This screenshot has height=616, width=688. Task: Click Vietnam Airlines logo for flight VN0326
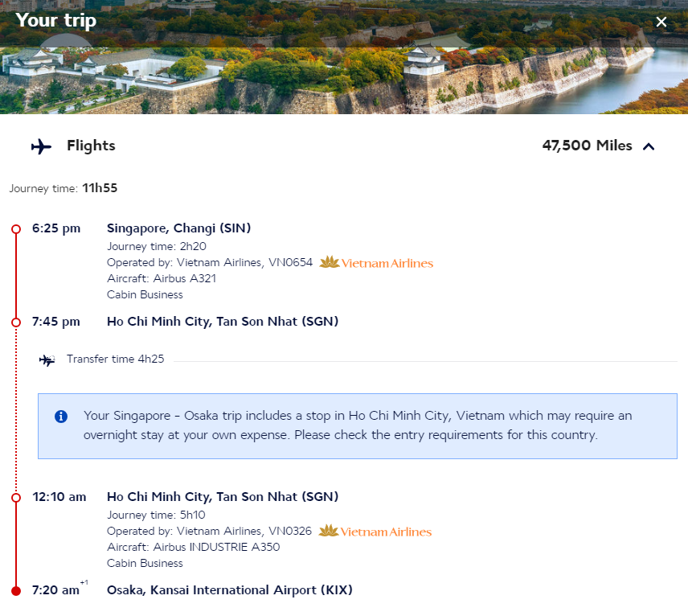(375, 532)
